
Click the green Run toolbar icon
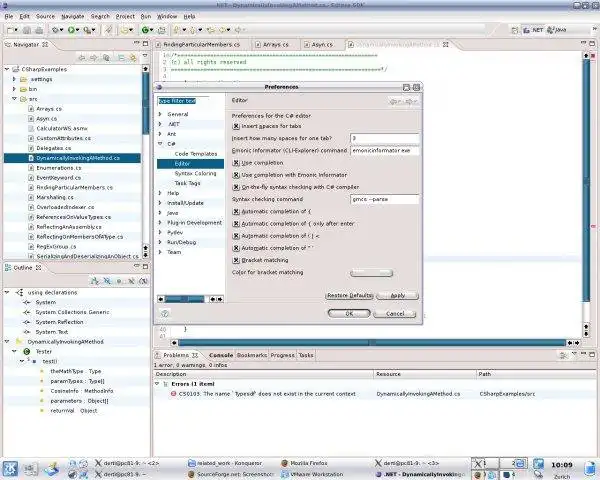pos(73,30)
